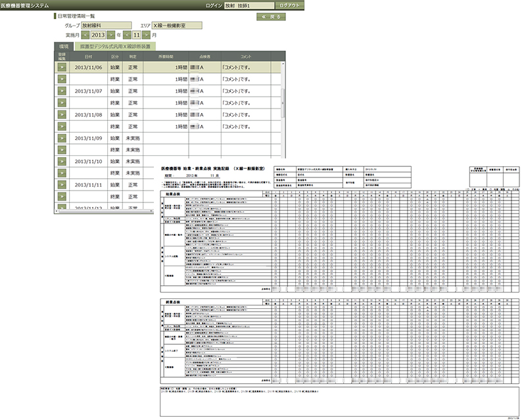526x420 pixels.
Task: Click the table horizontal scrollbar
Action: click(104, 212)
